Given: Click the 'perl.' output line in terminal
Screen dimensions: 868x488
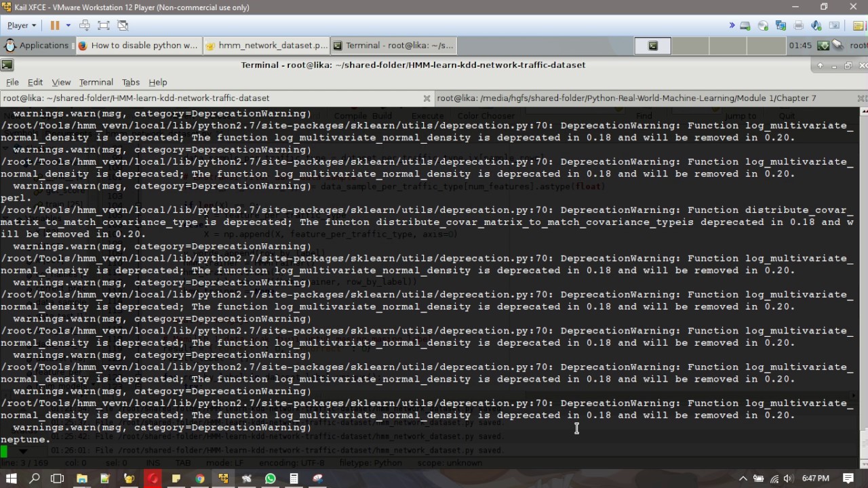Looking at the screenshot, I should [x=16, y=198].
